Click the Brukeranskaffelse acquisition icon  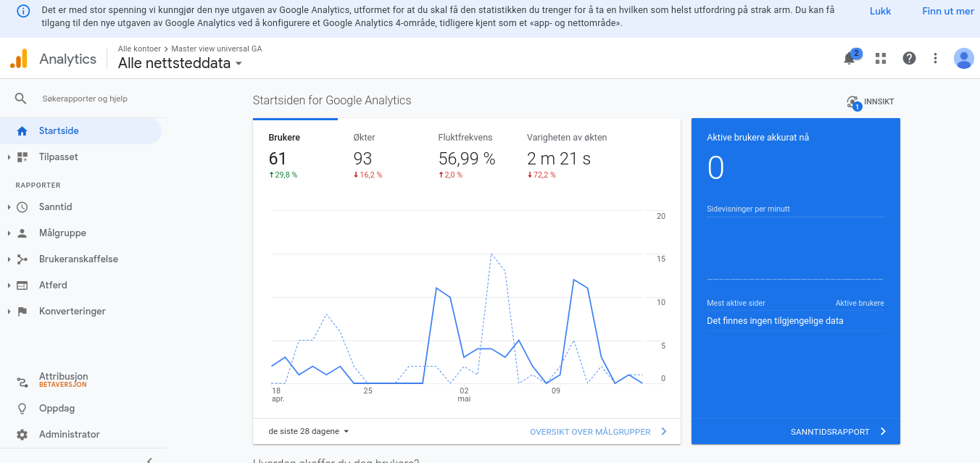(x=22, y=259)
